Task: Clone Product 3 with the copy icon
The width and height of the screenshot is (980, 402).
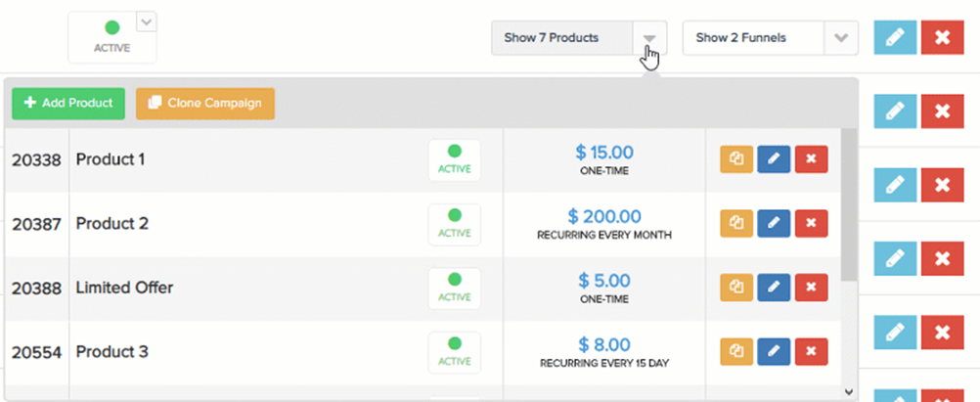Action: pos(736,351)
